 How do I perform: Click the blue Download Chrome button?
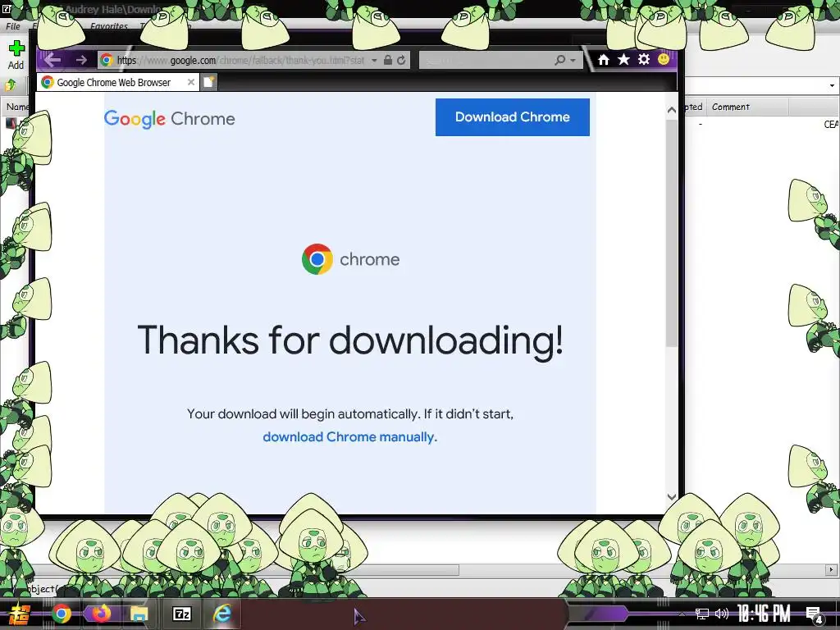pyautogui.click(x=512, y=116)
